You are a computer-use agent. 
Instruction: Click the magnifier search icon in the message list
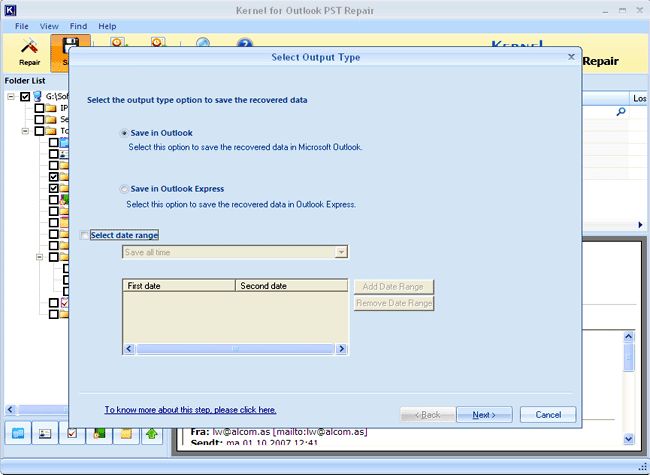[x=621, y=111]
